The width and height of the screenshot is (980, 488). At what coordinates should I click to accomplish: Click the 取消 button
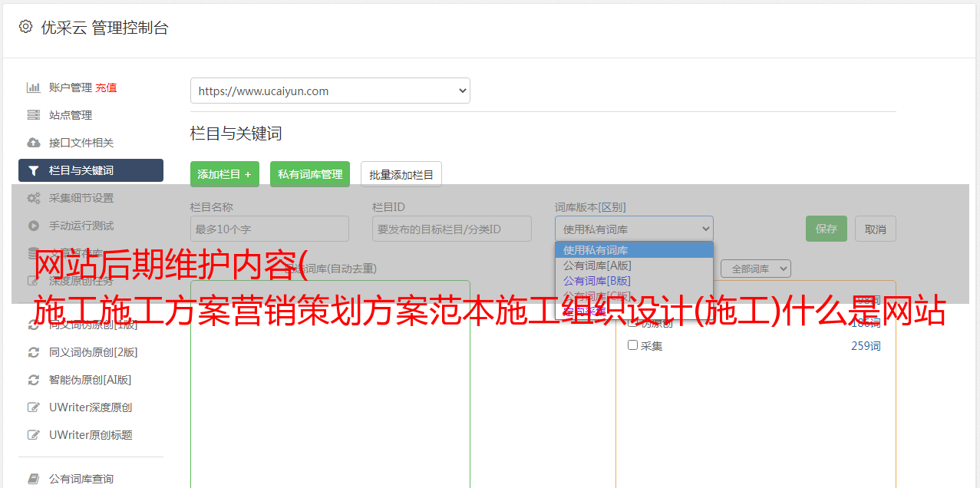876,229
